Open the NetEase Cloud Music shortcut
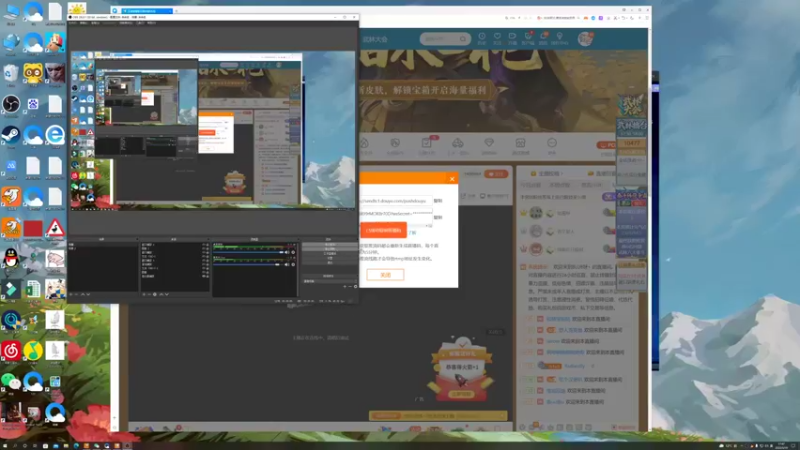800x450 pixels. (11, 351)
